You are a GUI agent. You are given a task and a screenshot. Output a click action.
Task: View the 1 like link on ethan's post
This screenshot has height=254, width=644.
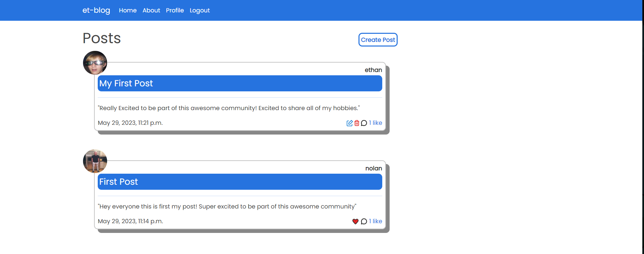376,123
